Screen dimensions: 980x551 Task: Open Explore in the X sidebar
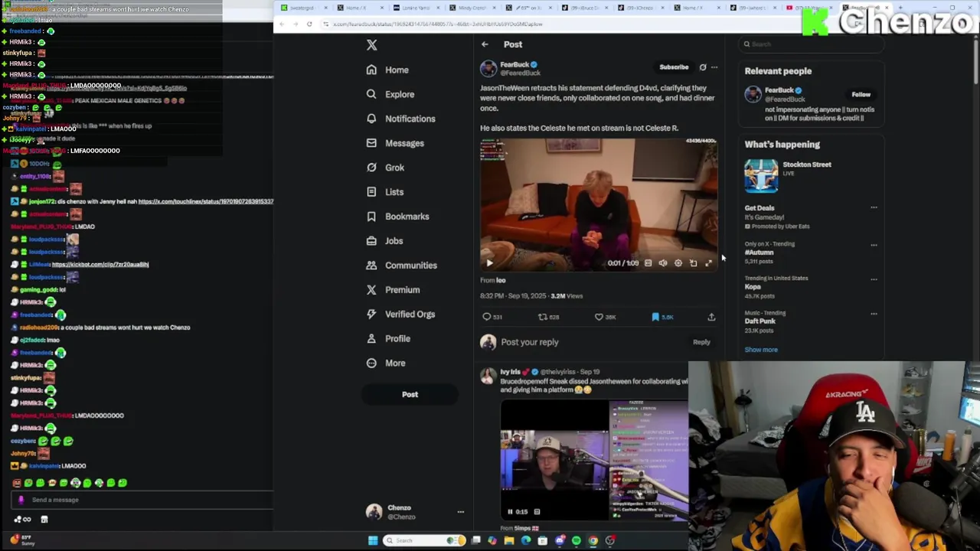pyautogui.click(x=390, y=94)
